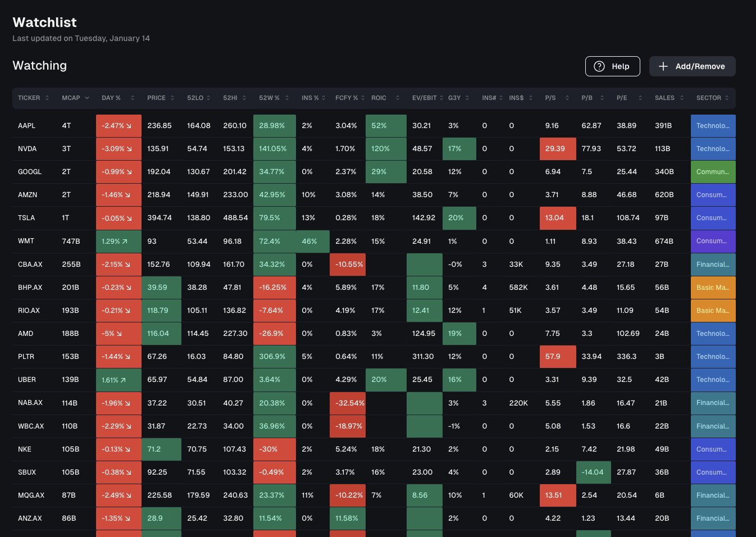Open the TSLA ticker row

coord(374,218)
